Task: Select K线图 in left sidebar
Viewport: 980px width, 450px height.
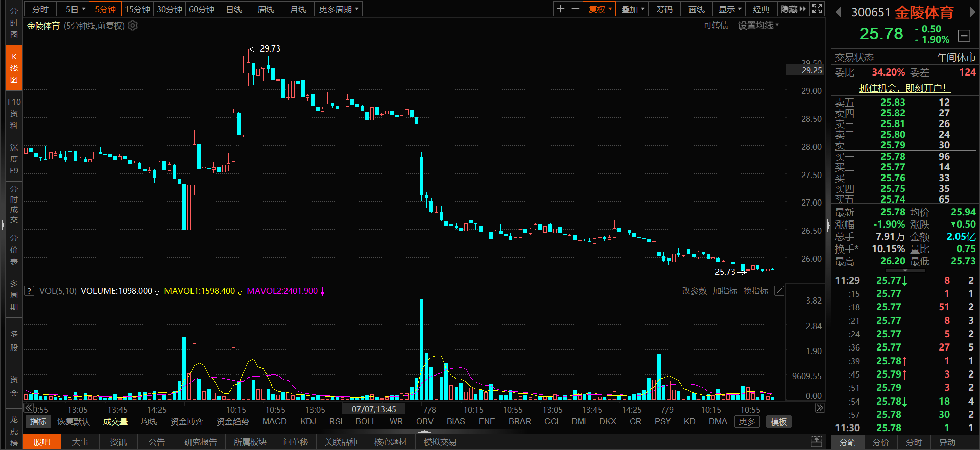Action: tap(14, 68)
